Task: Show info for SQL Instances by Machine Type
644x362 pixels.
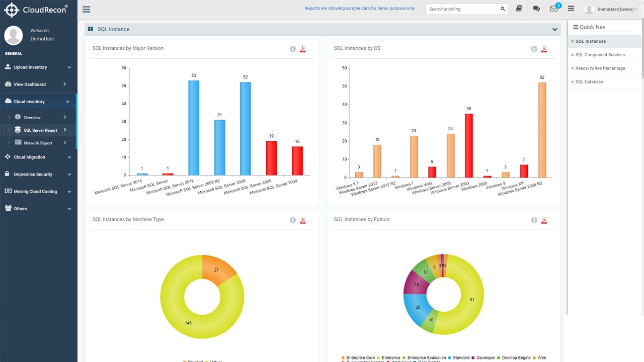Action: pyautogui.click(x=292, y=220)
